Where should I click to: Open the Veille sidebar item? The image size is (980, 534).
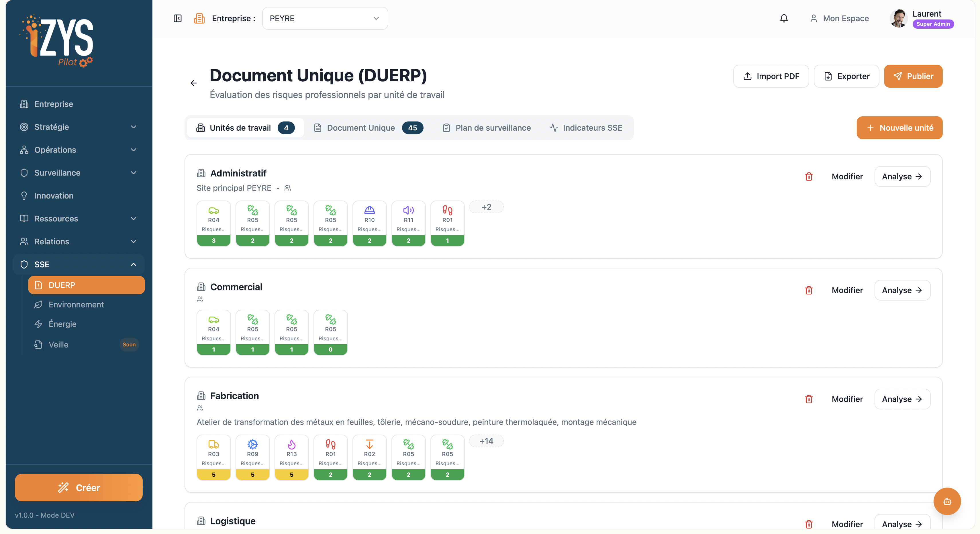pos(86,345)
